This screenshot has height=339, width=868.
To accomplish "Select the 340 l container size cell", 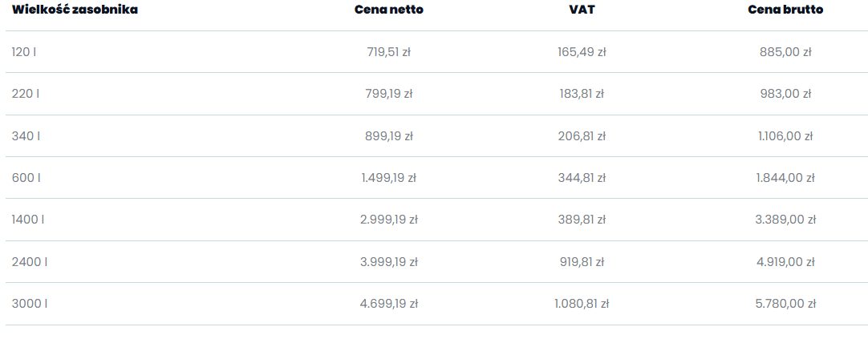I will click(x=26, y=136).
